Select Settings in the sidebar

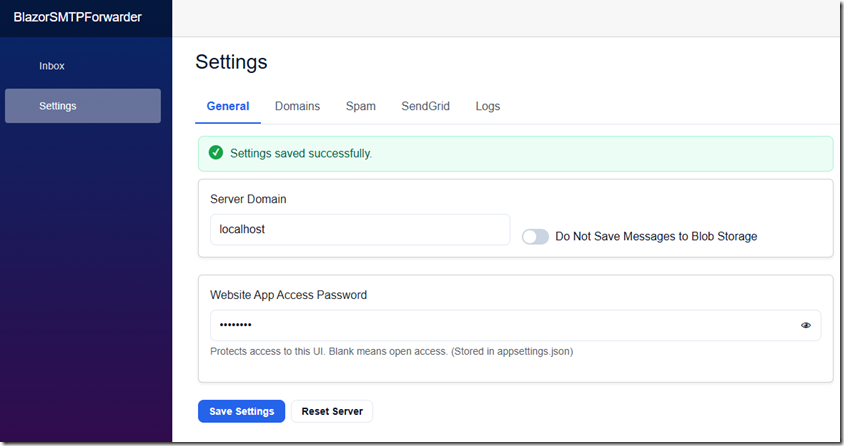[x=83, y=106]
